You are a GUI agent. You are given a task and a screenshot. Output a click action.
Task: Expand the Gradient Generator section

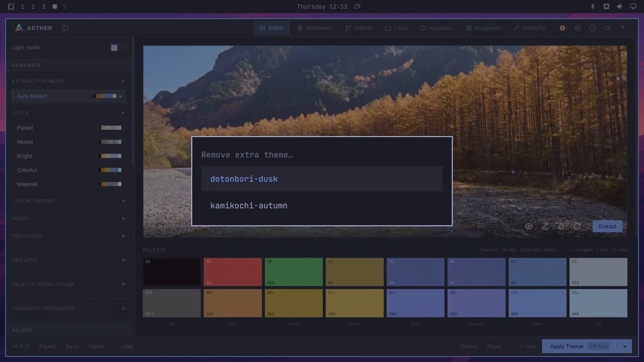pyautogui.click(x=69, y=308)
